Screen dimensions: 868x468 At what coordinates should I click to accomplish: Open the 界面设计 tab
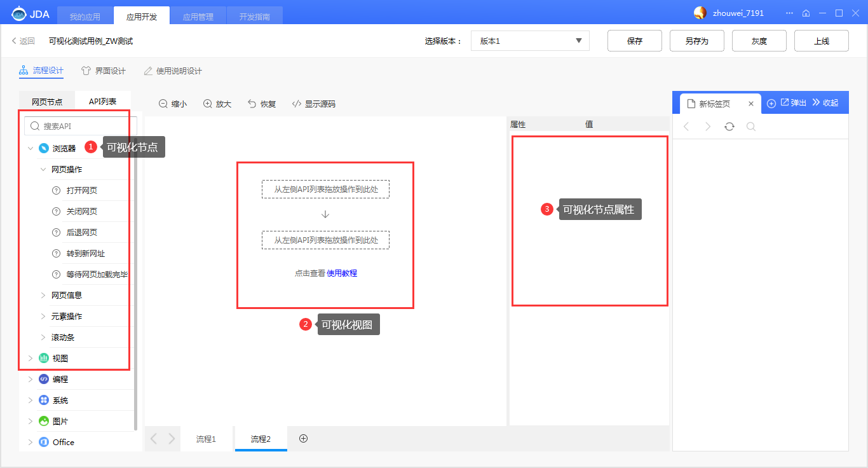tap(104, 71)
